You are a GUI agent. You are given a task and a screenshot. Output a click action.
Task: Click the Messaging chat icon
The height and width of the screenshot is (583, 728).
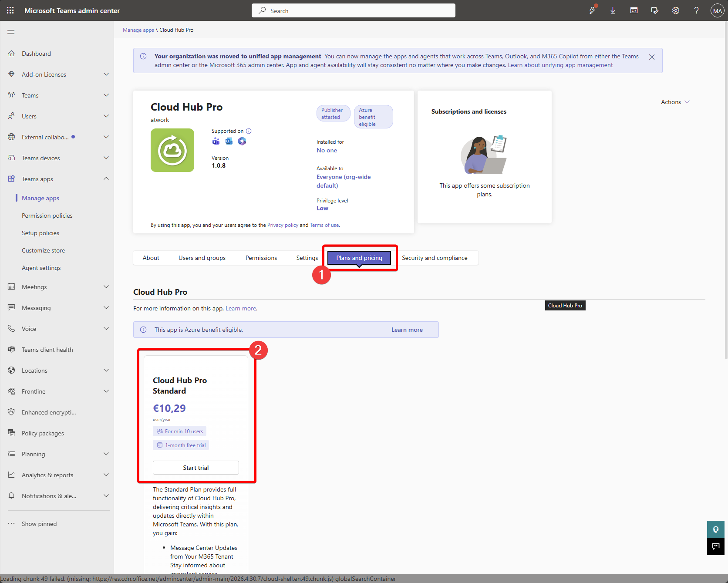[x=11, y=308]
